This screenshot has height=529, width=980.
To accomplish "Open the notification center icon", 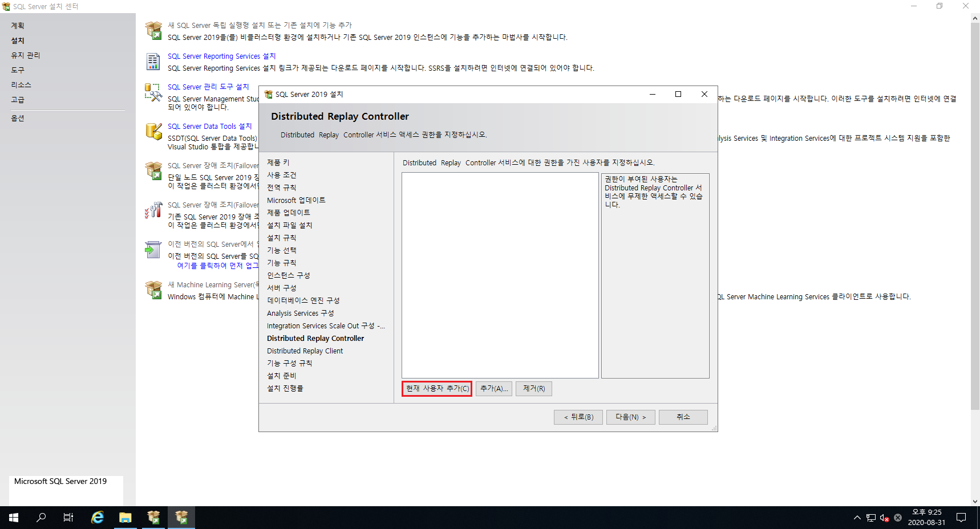I will coord(961,518).
